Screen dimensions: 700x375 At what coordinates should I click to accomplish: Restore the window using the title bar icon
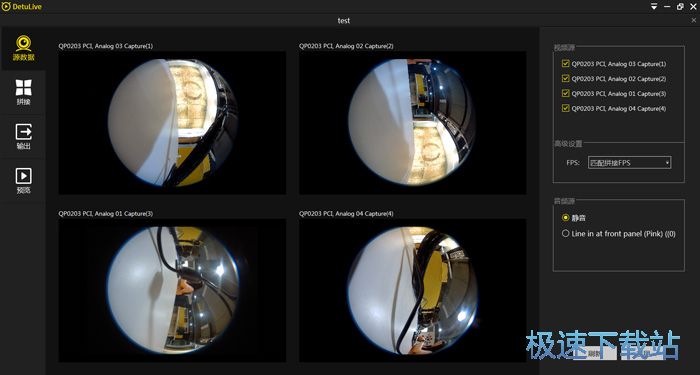click(680, 7)
